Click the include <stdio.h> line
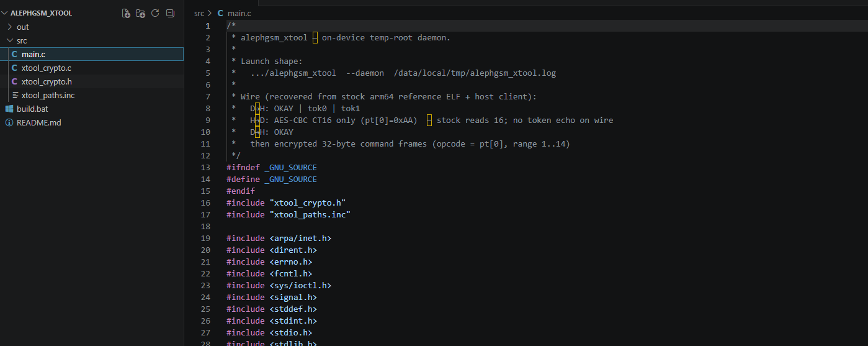Image resolution: width=868 pixels, height=346 pixels. pyautogui.click(x=269, y=332)
